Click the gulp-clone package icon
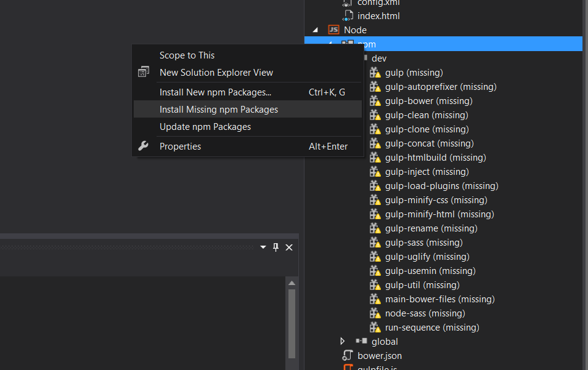Image resolution: width=588 pixels, height=370 pixels. pos(375,129)
